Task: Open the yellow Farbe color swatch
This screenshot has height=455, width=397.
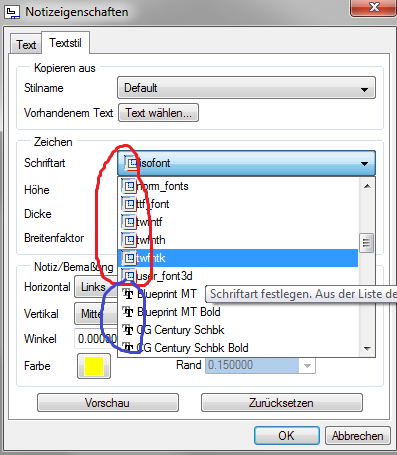Action: [x=94, y=366]
